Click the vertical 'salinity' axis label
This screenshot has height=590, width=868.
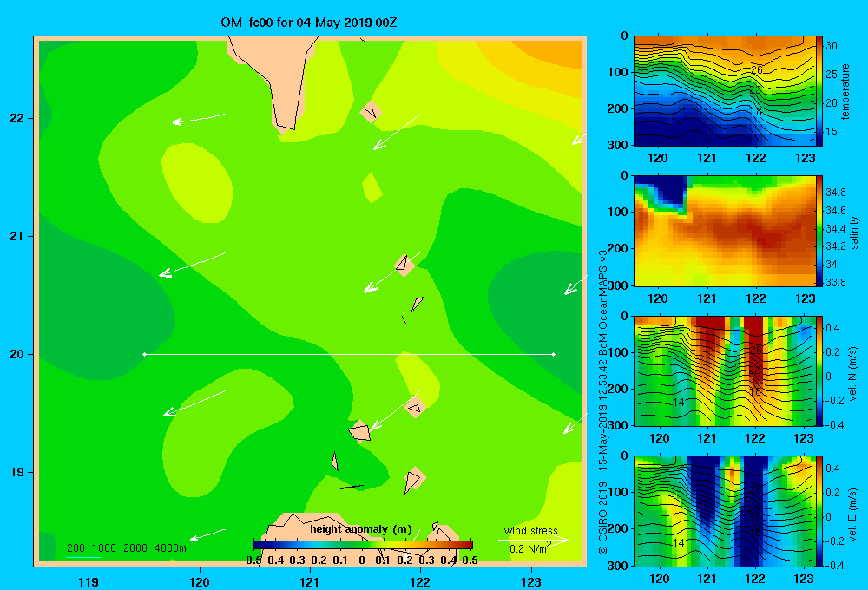click(854, 233)
